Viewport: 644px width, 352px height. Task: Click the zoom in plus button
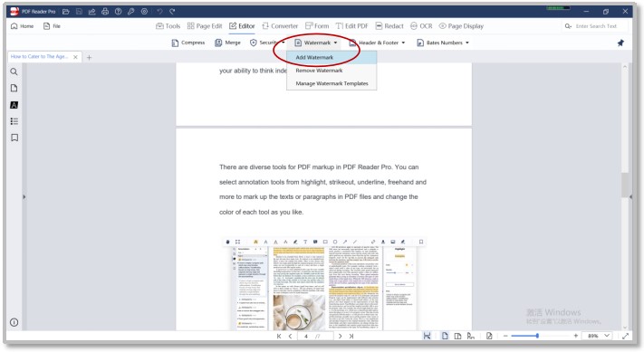tap(576, 336)
